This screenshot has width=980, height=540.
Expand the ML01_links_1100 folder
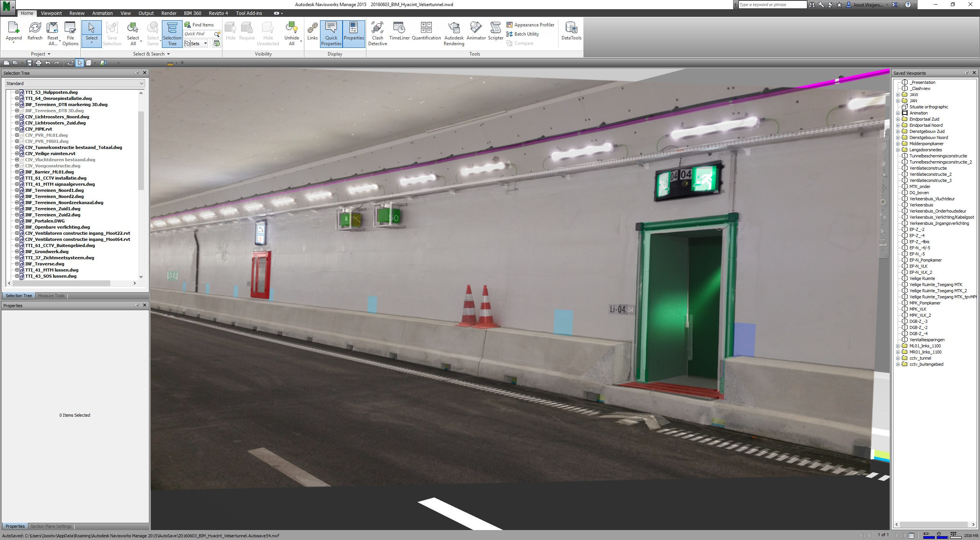pos(898,346)
